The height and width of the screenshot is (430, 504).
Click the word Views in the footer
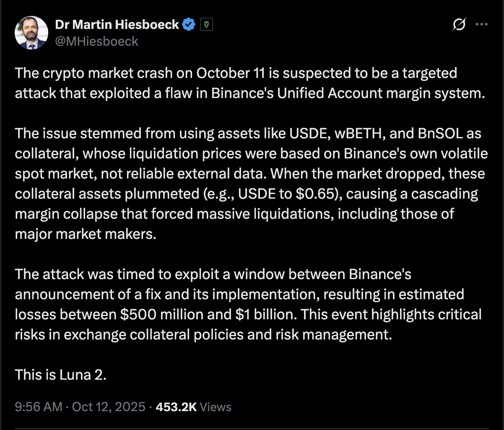[x=216, y=407]
